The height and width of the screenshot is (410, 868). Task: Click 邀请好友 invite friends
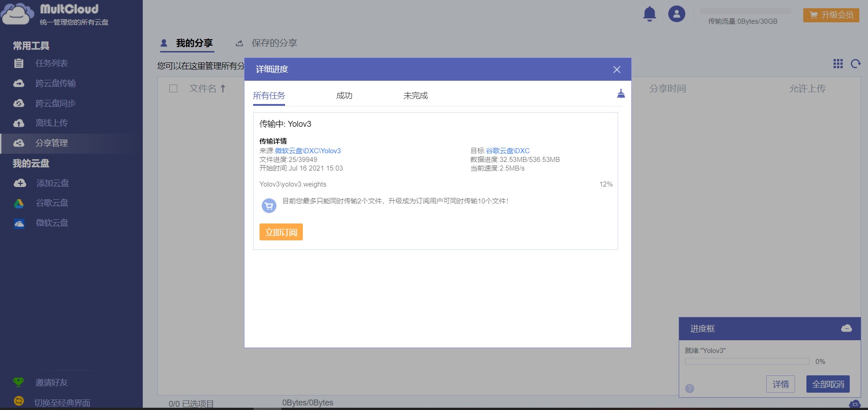tap(52, 383)
